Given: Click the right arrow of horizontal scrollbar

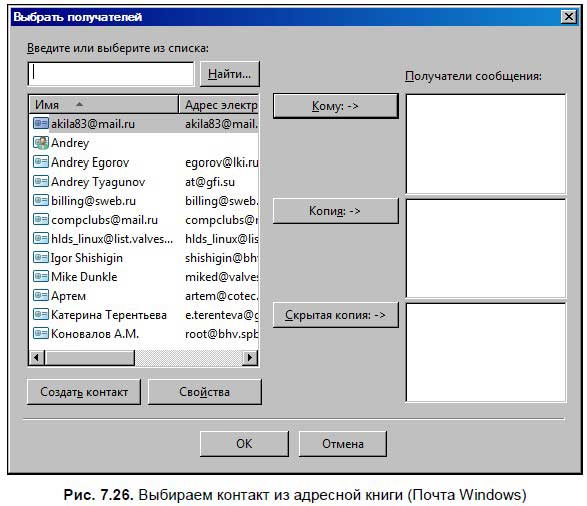Looking at the screenshot, I should [x=250, y=357].
